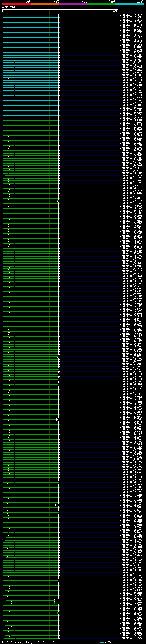Select the UniRef100_A5BKX2 label

coord(131,52)
